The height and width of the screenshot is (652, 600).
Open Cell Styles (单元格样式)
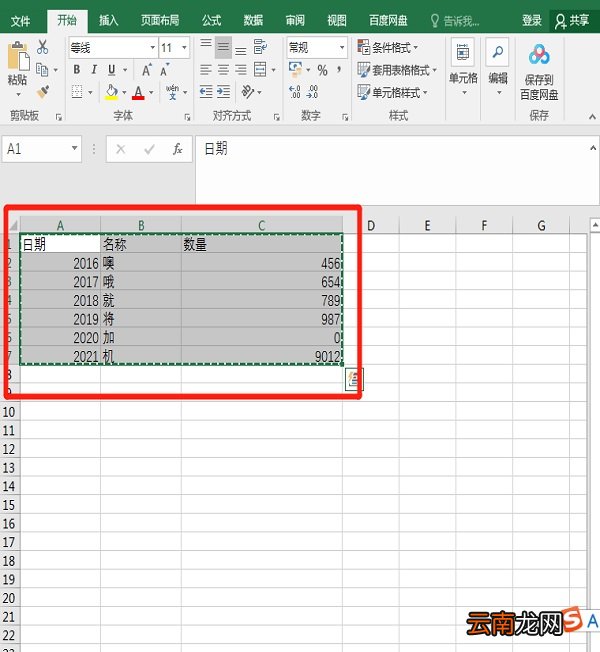click(393, 92)
